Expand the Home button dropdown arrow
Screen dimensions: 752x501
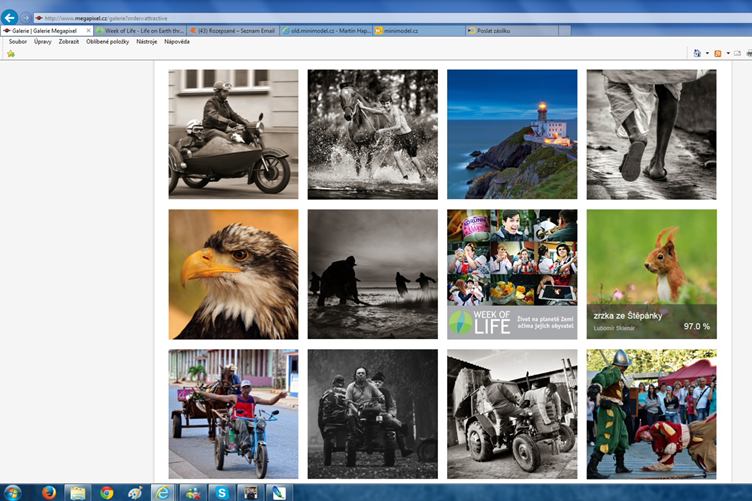706,53
